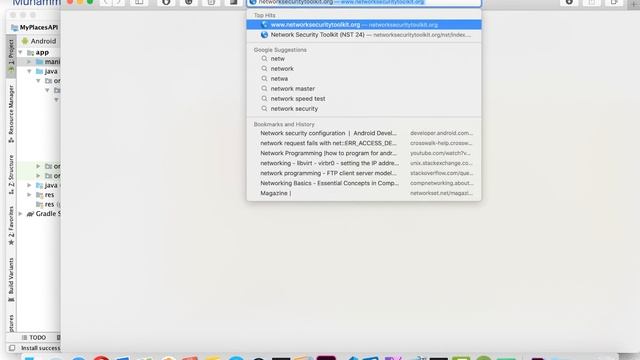Screen dimensions: 640x360
Task: Select the first java source folder
Action: pos(47,71)
